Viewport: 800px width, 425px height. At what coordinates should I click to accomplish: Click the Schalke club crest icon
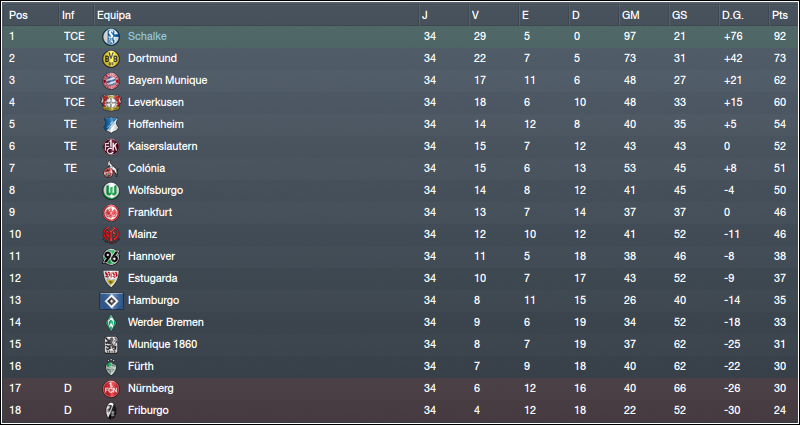click(111, 37)
